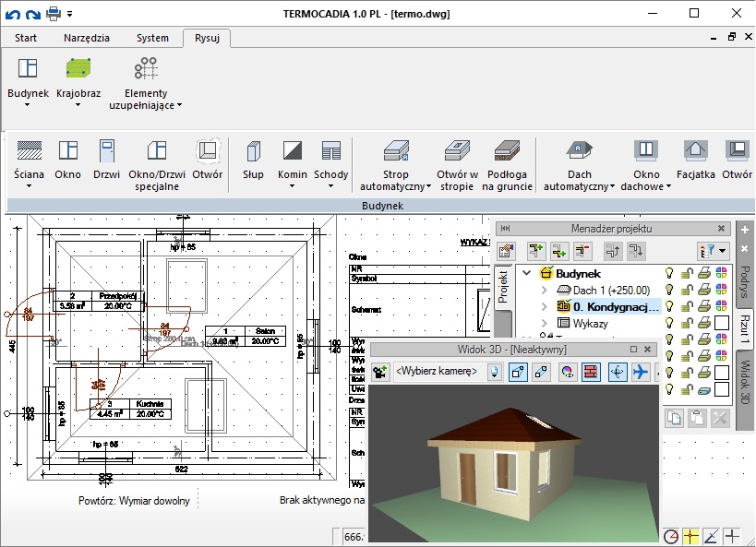This screenshot has height=547, width=756.
Task: Close the Menadżer projektu panel
Action: click(x=721, y=229)
